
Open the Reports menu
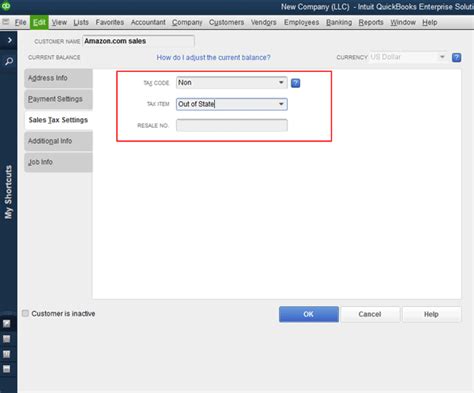point(371,22)
